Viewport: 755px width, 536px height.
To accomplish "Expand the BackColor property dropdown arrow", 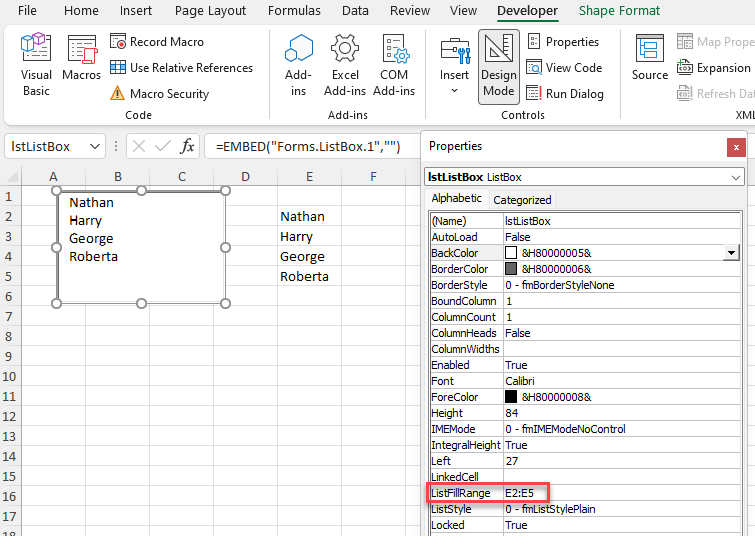I will pos(732,253).
